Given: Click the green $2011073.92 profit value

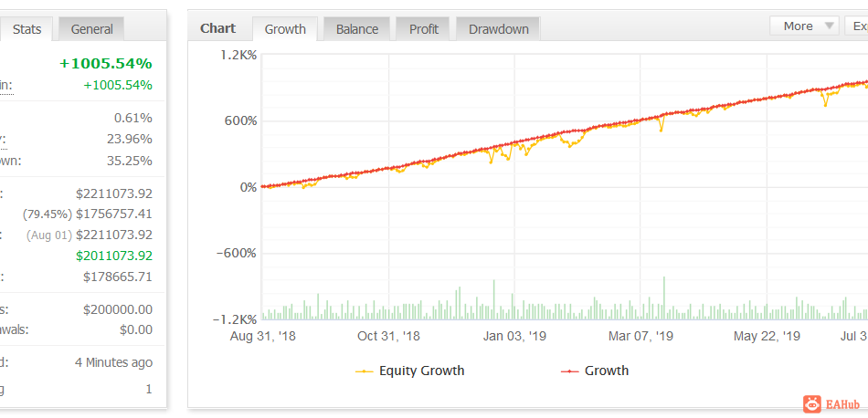Looking at the screenshot, I should pos(114,256).
